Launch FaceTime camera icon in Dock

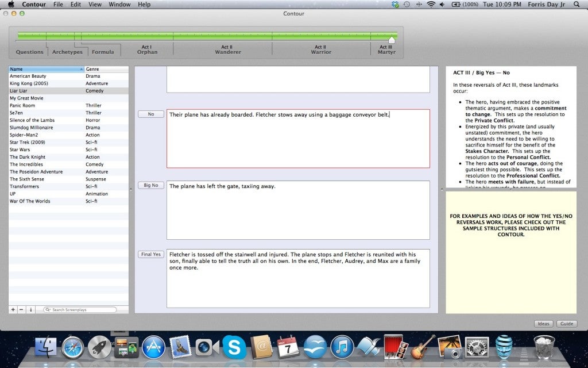click(207, 348)
